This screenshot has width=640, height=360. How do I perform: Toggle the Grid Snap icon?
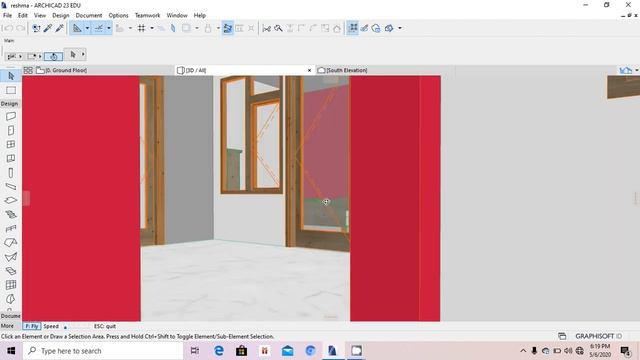[141, 28]
